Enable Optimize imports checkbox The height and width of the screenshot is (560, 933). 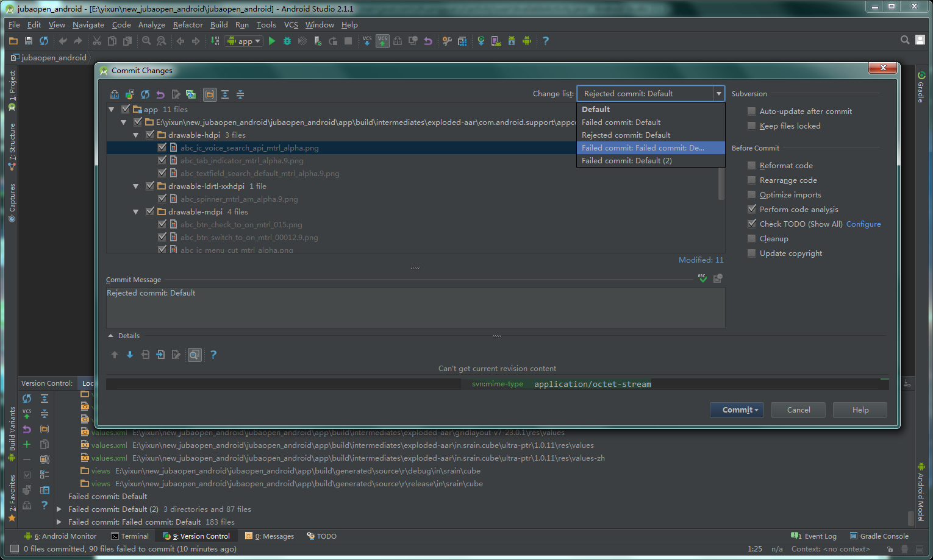click(752, 195)
